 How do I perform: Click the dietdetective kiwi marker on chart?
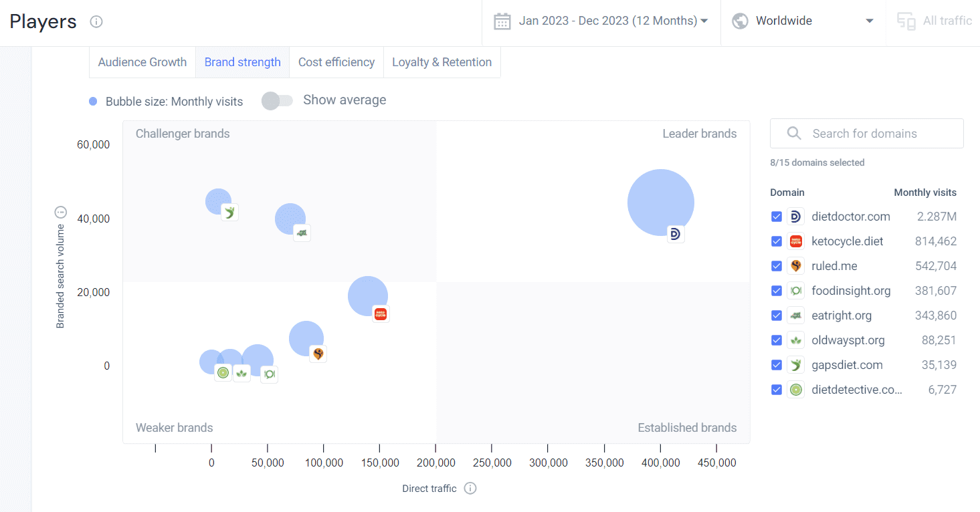(x=223, y=373)
